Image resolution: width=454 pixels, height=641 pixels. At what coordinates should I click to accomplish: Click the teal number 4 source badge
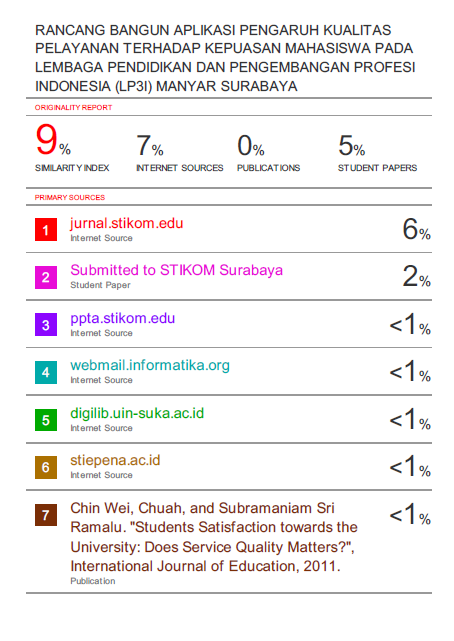click(46, 372)
